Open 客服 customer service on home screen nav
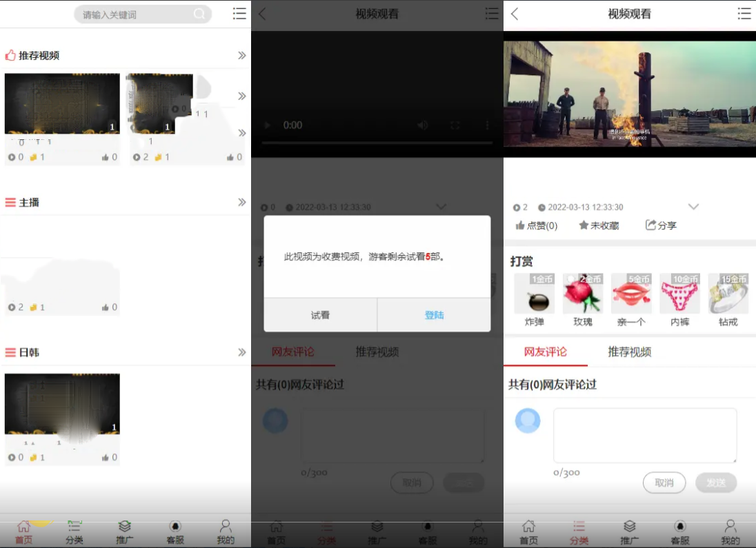 (175, 532)
